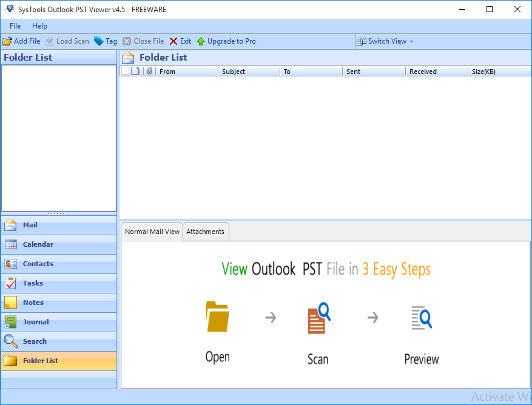The width and height of the screenshot is (532, 405).
Task: Click the Upgrade to Pro label
Action: 232,41
